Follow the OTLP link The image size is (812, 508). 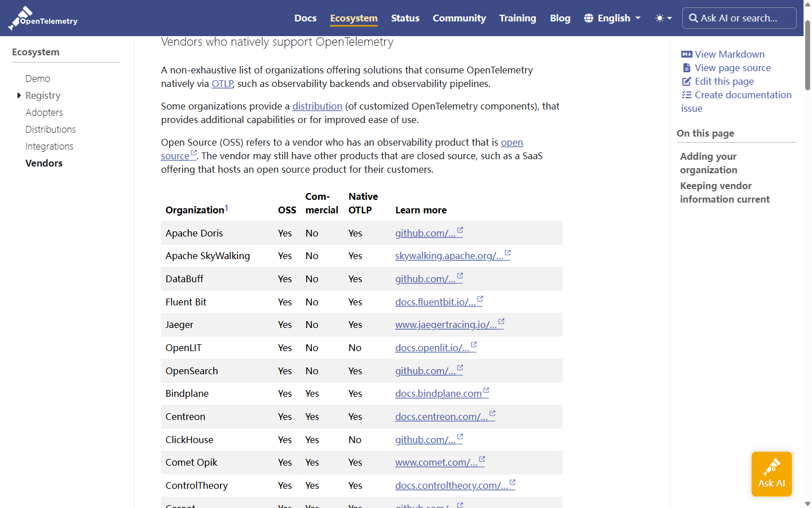point(222,84)
